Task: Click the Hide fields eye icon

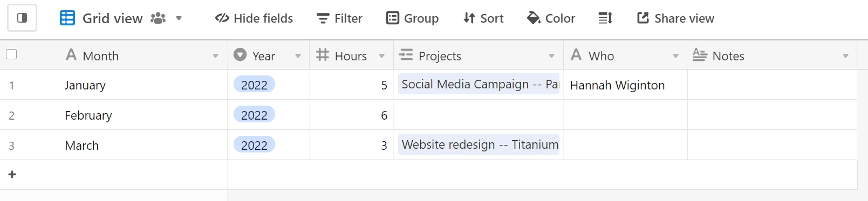Action: [222, 18]
